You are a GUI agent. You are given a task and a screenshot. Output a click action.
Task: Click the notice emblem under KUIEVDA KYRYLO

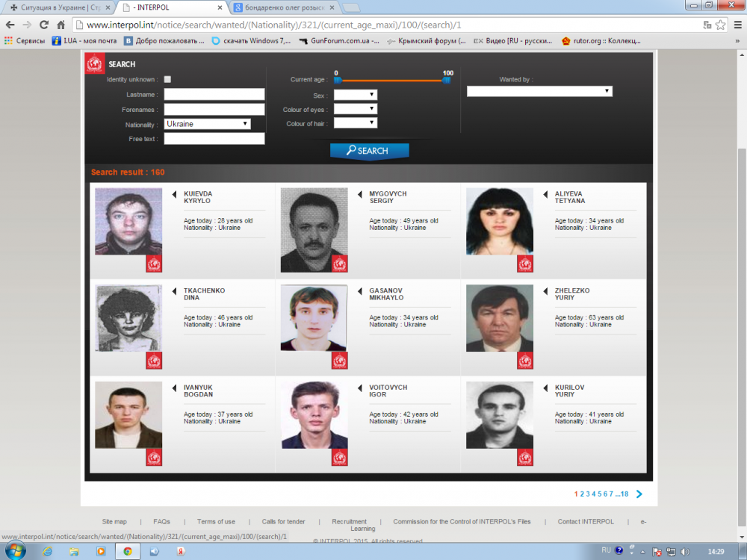tap(154, 264)
